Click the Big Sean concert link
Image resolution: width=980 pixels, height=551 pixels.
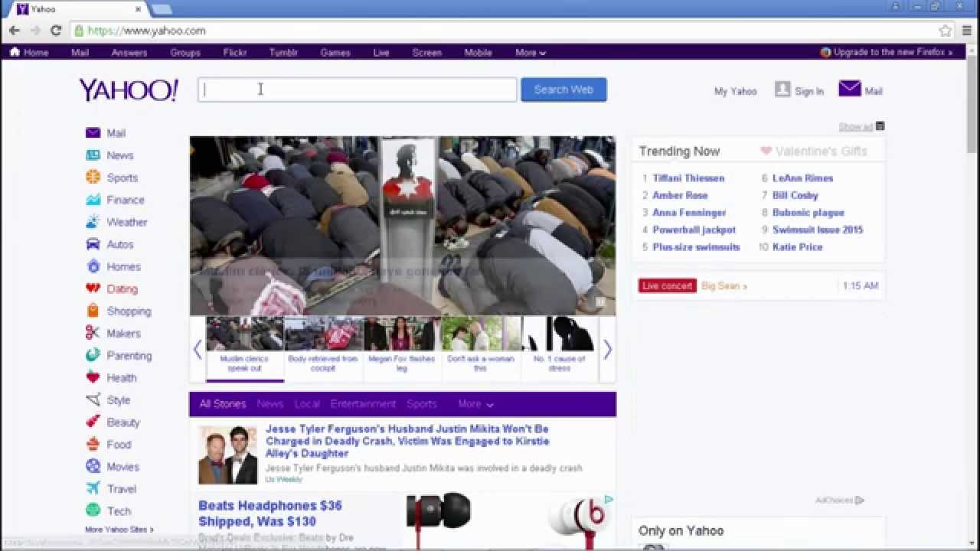[x=724, y=286]
